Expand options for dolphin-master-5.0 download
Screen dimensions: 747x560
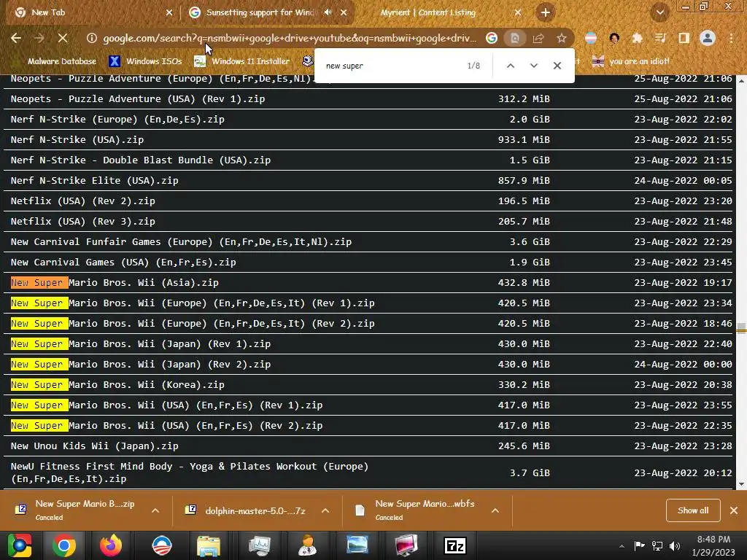click(x=325, y=510)
